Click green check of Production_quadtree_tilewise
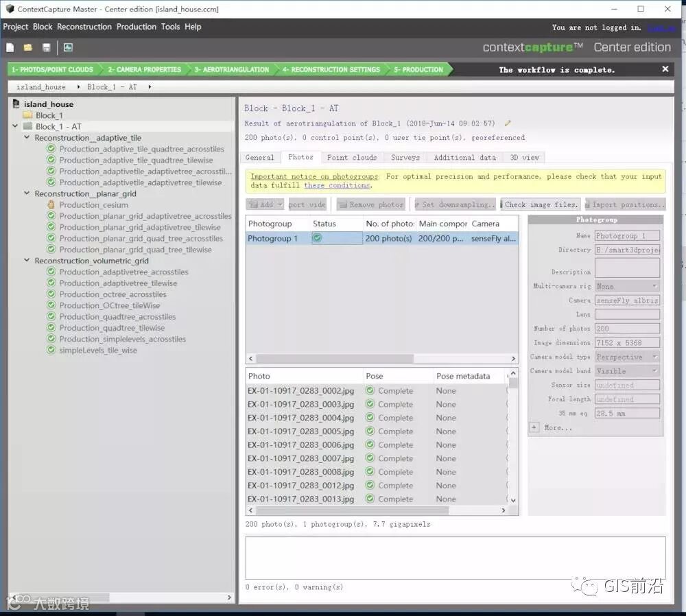686x616 pixels. pos(51,327)
